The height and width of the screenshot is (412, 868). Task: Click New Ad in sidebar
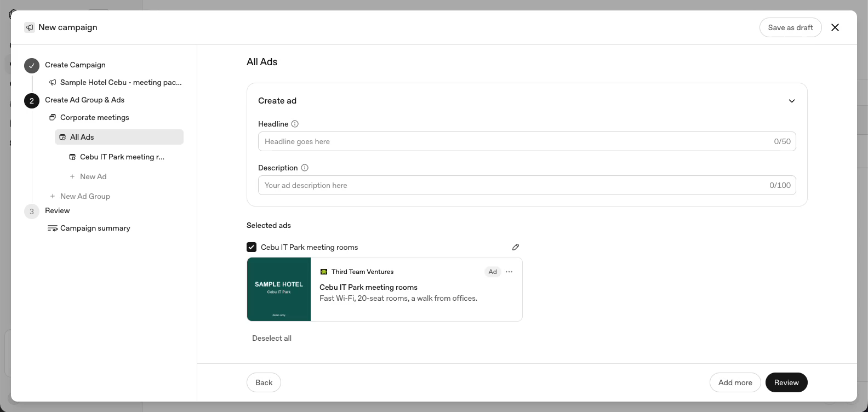93,176
